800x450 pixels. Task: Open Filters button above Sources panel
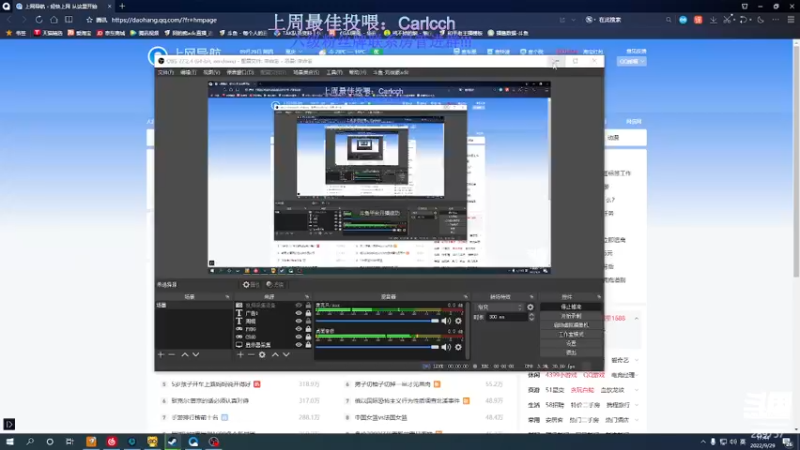[275, 285]
